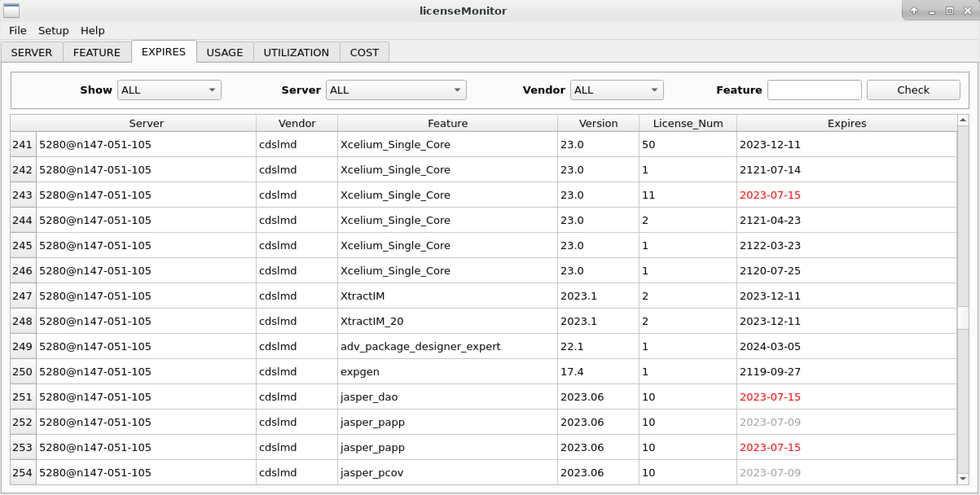Click gray expired date in row 252

(847, 422)
